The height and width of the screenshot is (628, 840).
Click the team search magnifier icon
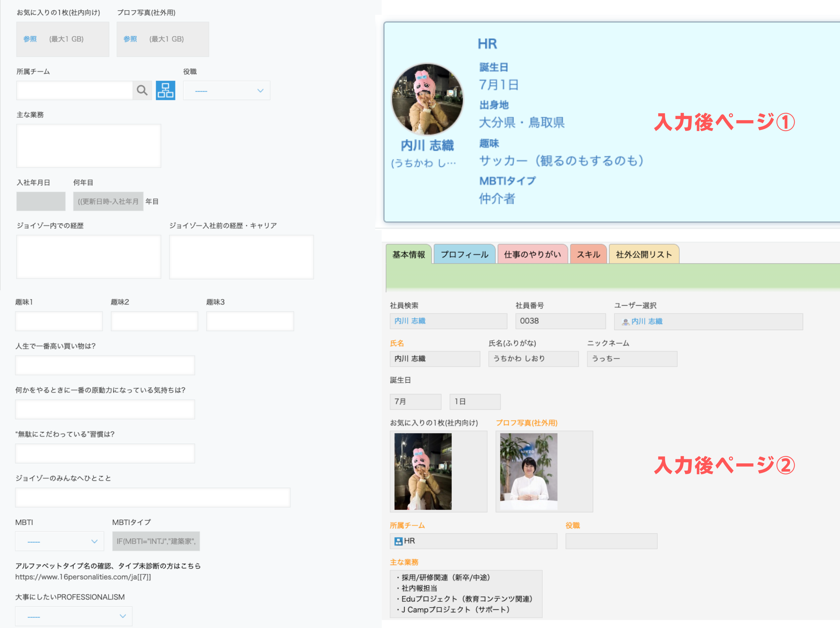pyautogui.click(x=142, y=90)
